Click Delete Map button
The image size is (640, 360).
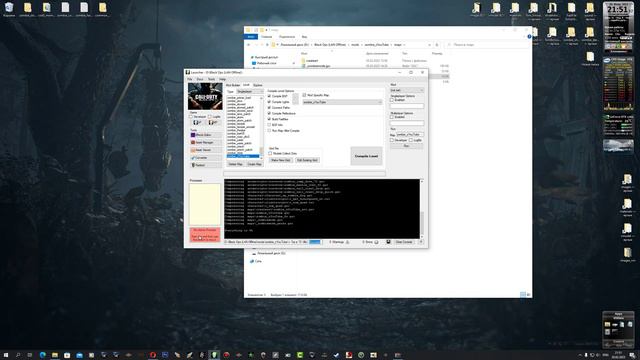pos(235,164)
